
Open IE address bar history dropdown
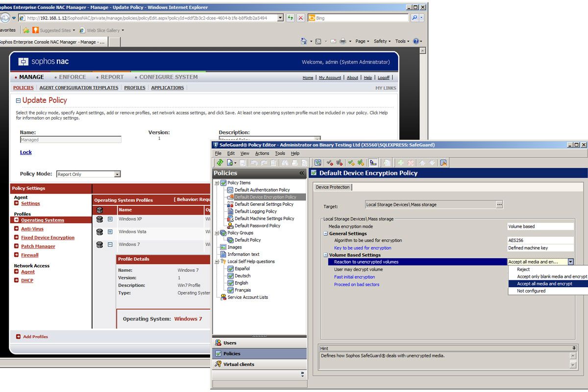click(x=280, y=18)
